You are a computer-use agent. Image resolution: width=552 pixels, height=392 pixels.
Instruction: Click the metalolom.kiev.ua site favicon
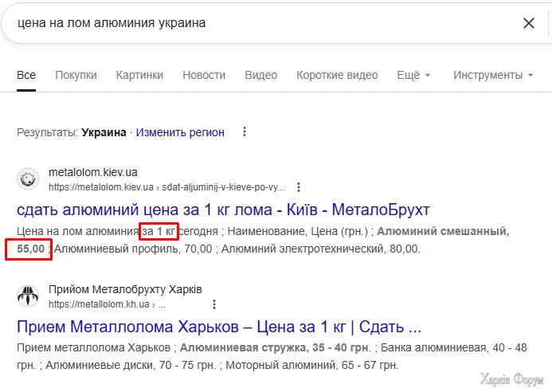[28, 178]
